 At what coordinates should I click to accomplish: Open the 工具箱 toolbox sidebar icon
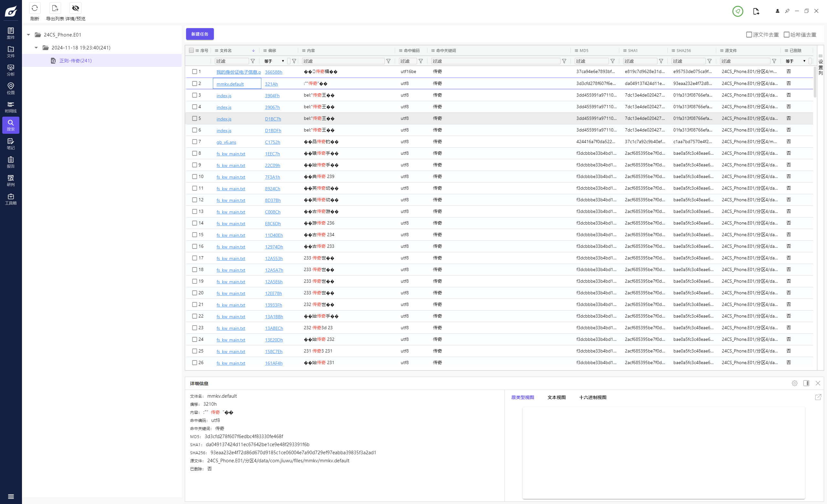pyautogui.click(x=11, y=199)
